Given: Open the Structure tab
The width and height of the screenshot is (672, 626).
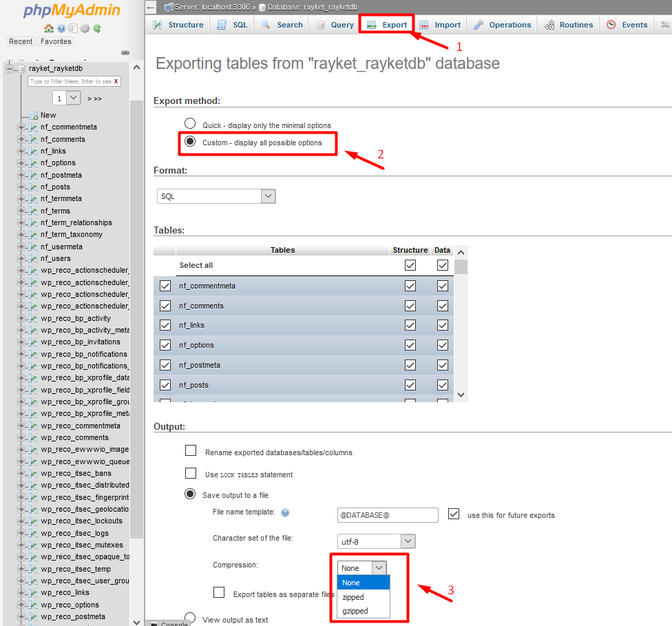Looking at the screenshot, I should 178,25.
